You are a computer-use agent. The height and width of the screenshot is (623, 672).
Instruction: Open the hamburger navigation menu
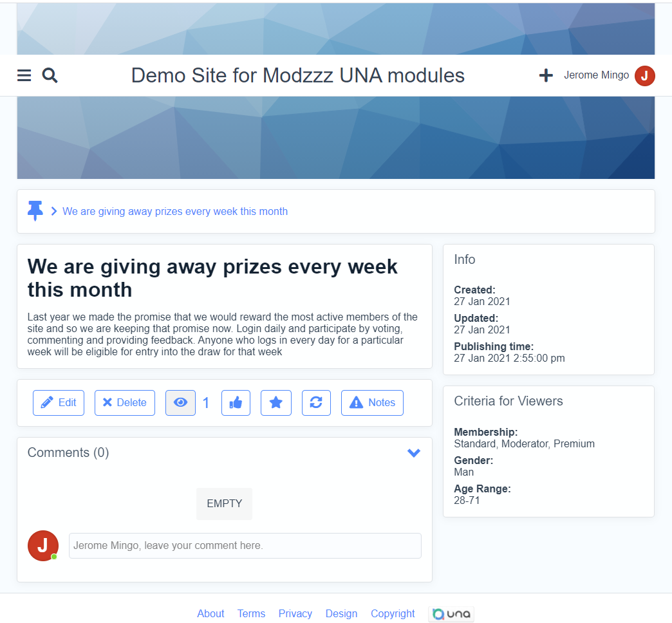tap(24, 76)
